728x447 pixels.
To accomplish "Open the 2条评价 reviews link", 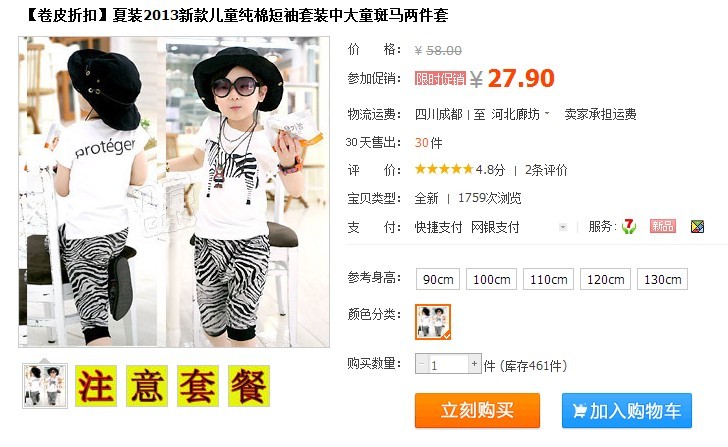I will coord(546,170).
